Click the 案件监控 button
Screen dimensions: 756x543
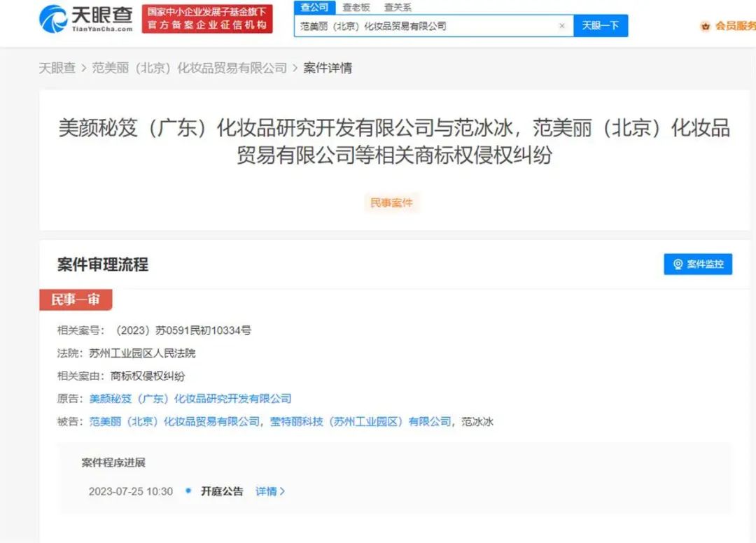click(x=698, y=265)
